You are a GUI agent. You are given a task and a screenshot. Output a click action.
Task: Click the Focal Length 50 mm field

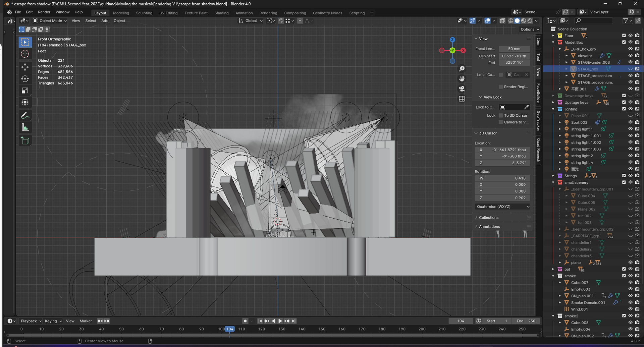click(514, 49)
